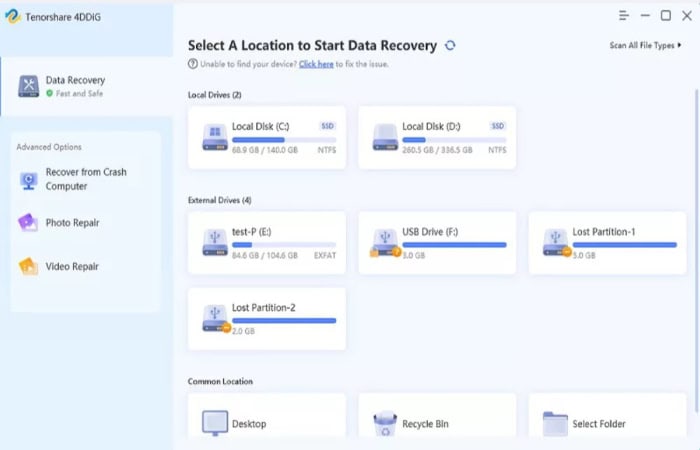The width and height of the screenshot is (700, 450).
Task: Click the '68.9 GB / 140.0 GB' size text
Action: pos(265,150)
